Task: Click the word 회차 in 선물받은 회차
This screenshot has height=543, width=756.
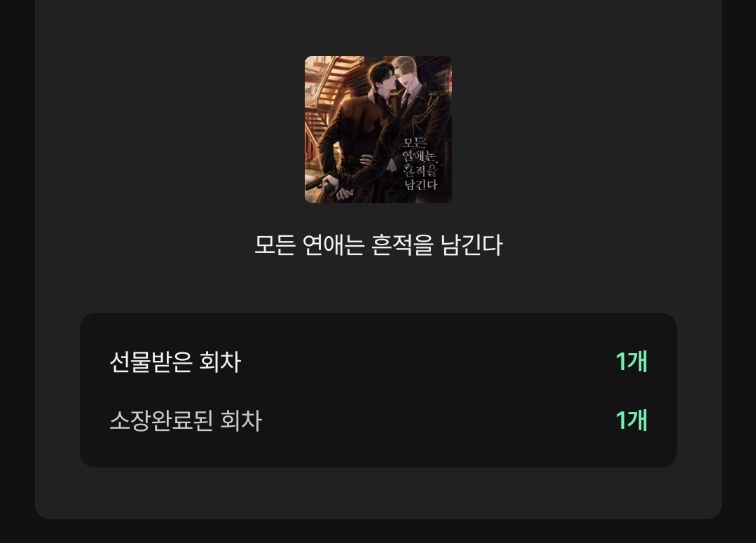Action: (x=220, y=362)
